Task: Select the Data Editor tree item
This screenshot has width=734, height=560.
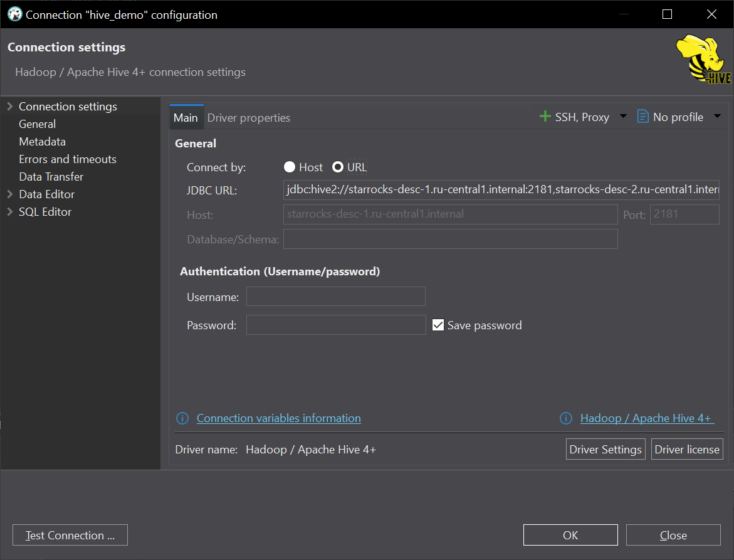Action: click(x=47, y=194)
